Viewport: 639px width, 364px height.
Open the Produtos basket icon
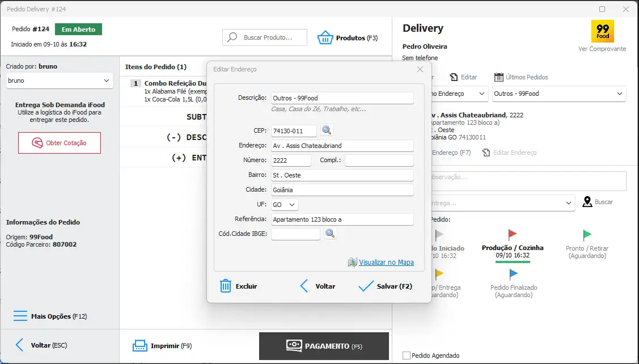click(325, 38)
